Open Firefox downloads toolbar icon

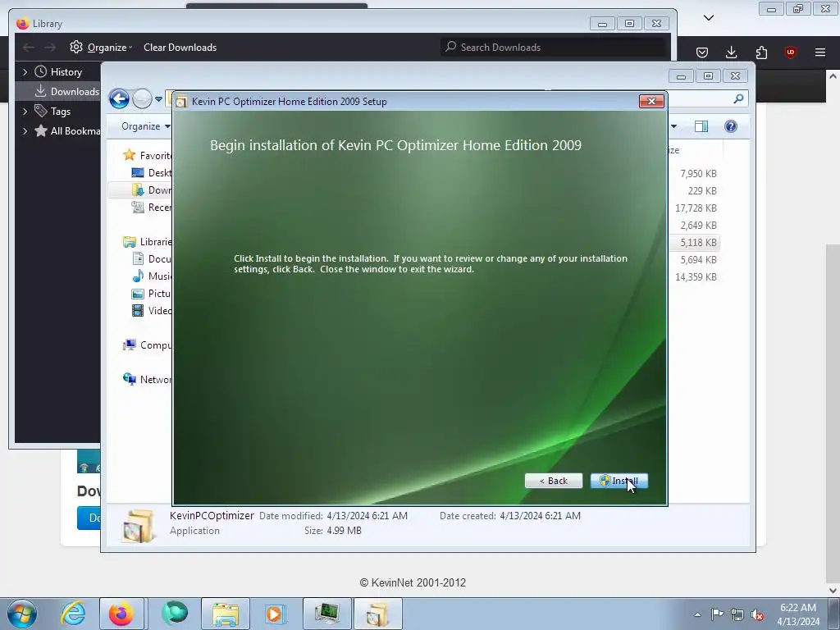tap(731, 52)
